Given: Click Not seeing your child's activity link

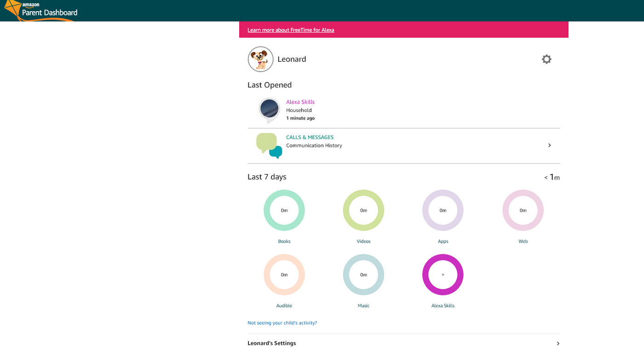Looking at the screenshot, I should [282, 323].
